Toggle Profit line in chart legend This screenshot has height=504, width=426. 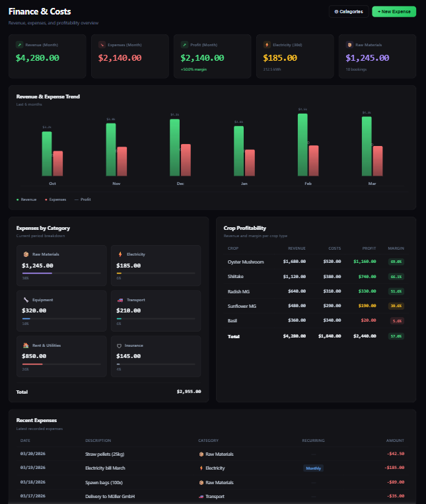coord(83,199)
